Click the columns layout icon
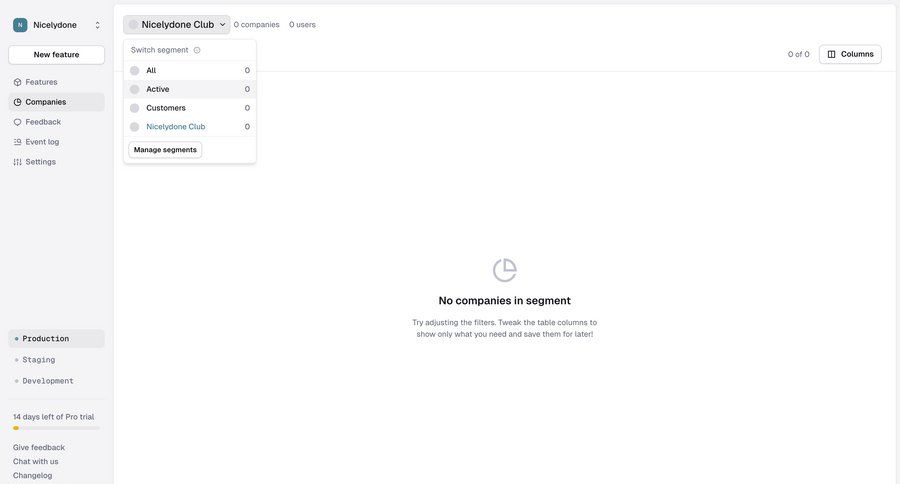This screenshot has height=484, width=900. click(831, 54)
